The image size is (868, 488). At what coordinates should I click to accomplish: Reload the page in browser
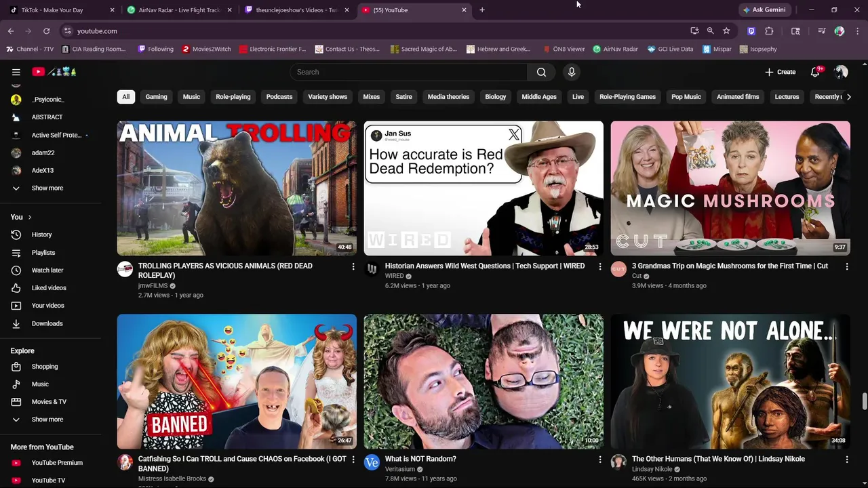coord(46,31)
